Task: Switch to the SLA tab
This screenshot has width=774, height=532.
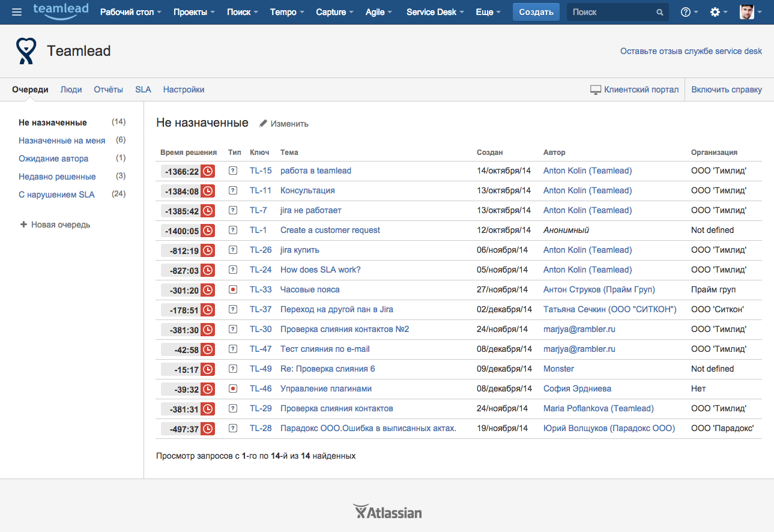Action: point(143,89)
